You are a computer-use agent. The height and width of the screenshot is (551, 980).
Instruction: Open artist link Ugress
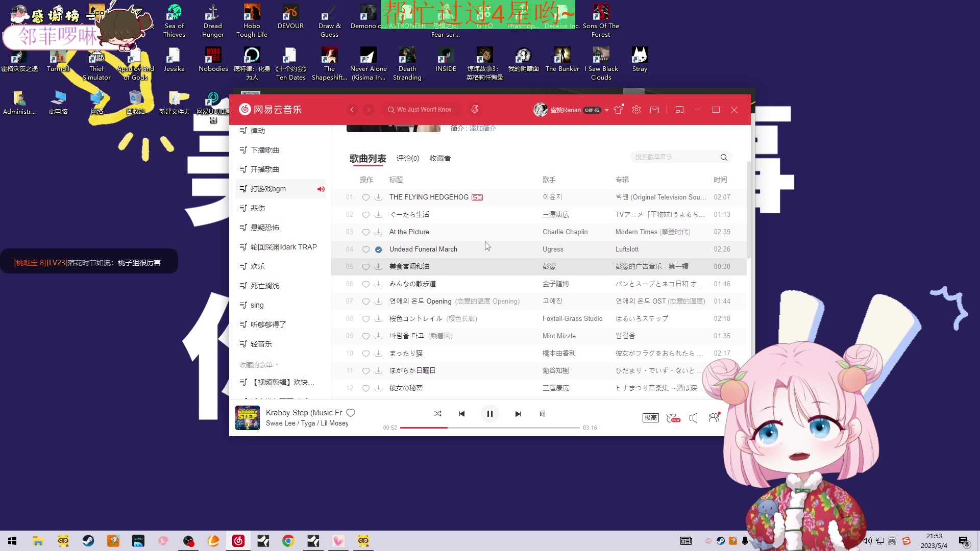(553, 249)
